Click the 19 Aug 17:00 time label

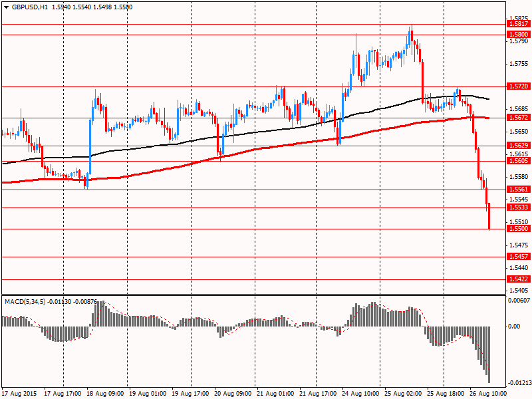click(190, 394)
